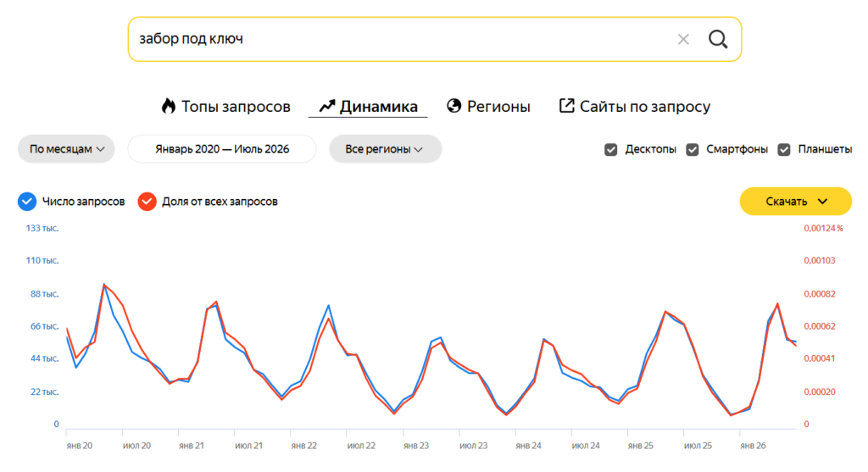The height and width of the screenshot is (472, 868).
Task: Toggle the red Доля от всех запросов checkmark
Action: click(147, 202)
